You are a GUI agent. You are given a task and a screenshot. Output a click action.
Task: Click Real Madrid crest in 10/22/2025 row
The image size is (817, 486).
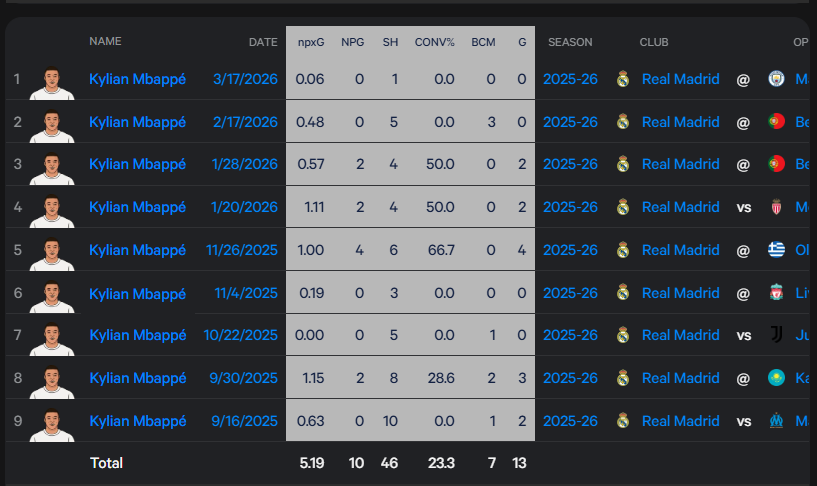[x=623, y=335]
